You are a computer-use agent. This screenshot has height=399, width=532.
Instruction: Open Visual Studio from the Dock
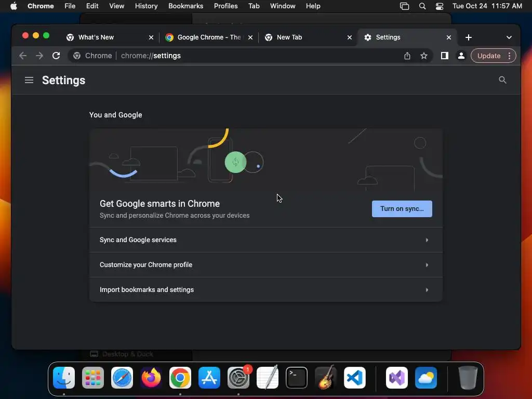click(397, 378)
